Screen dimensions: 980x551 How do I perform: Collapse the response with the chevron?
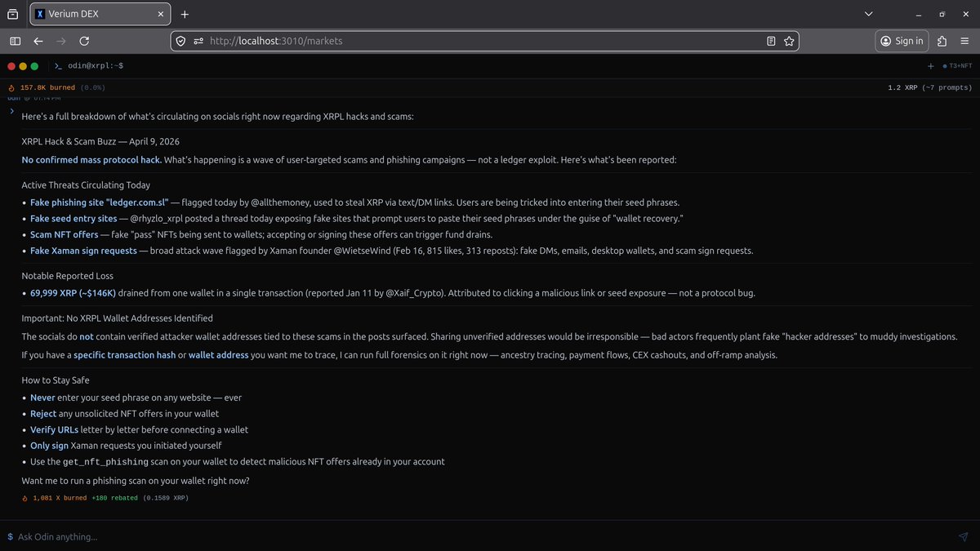pyautogui.click(x=11, y=110)
